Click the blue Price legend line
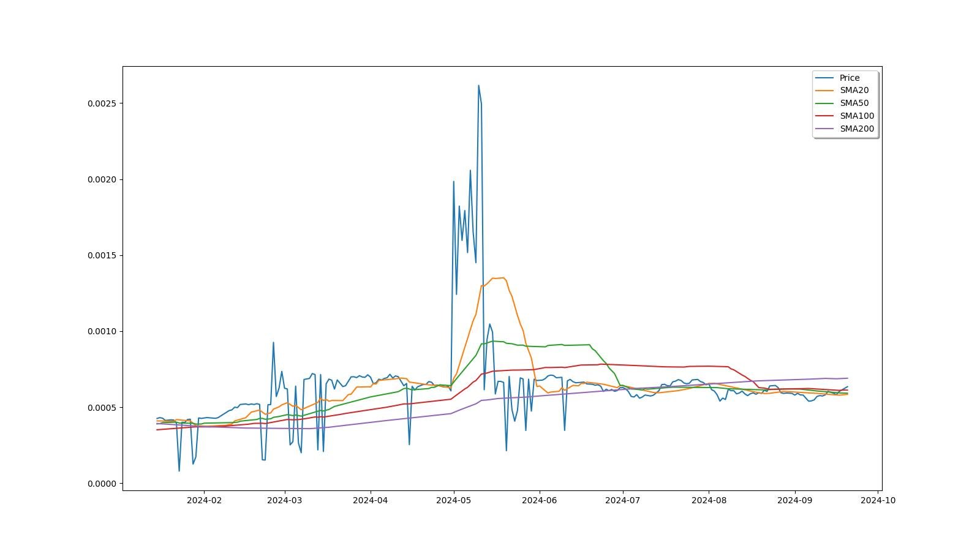Viewport: 980px width, 551px height. pos(825,78)
